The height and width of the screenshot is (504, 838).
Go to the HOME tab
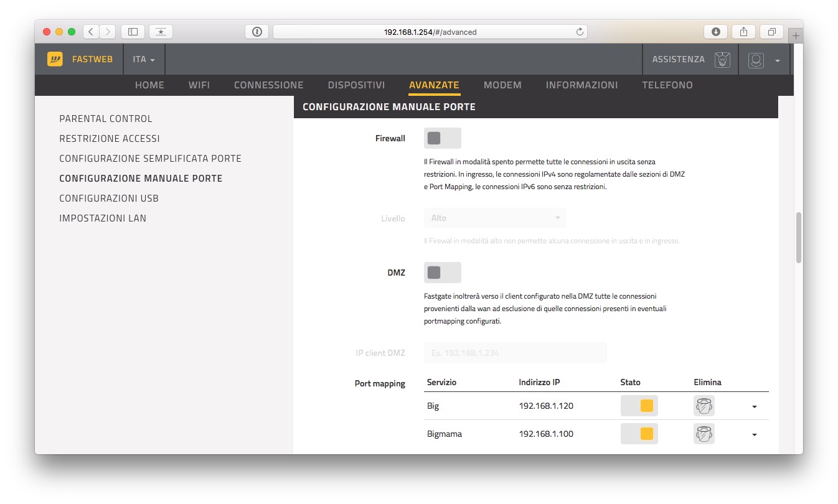[149, 85]
